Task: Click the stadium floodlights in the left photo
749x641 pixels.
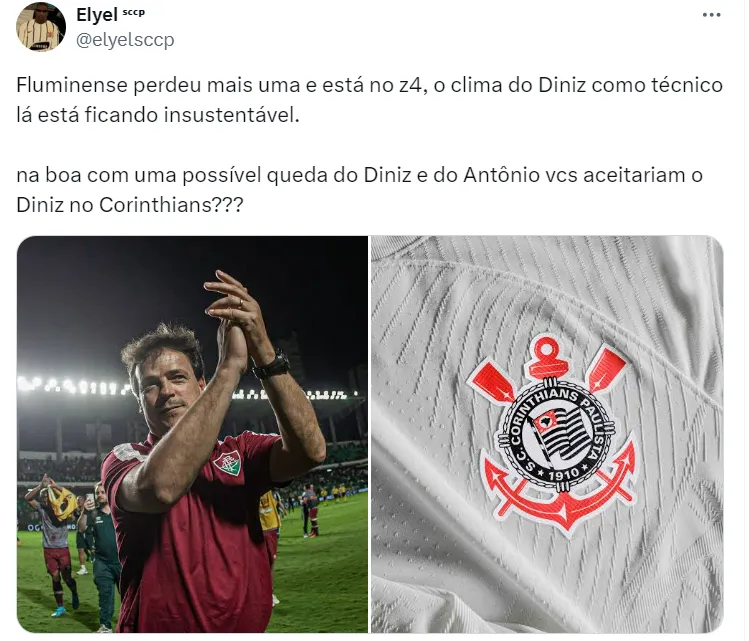Action: coord(72,386)
